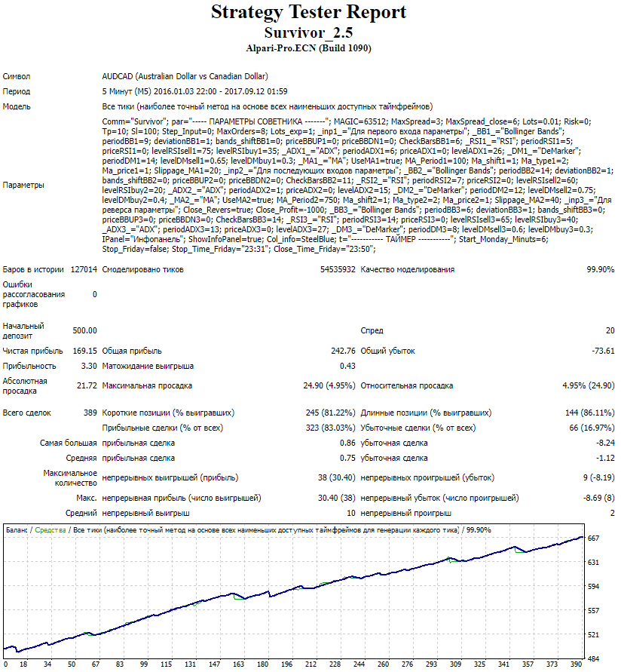Select loss trades value 66 (16.97%)
Screen dimensions: 621x672
(592, 428)
